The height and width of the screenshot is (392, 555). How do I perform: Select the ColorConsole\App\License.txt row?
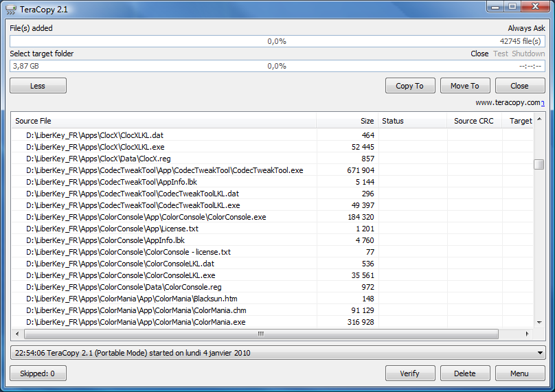(272, 229)
